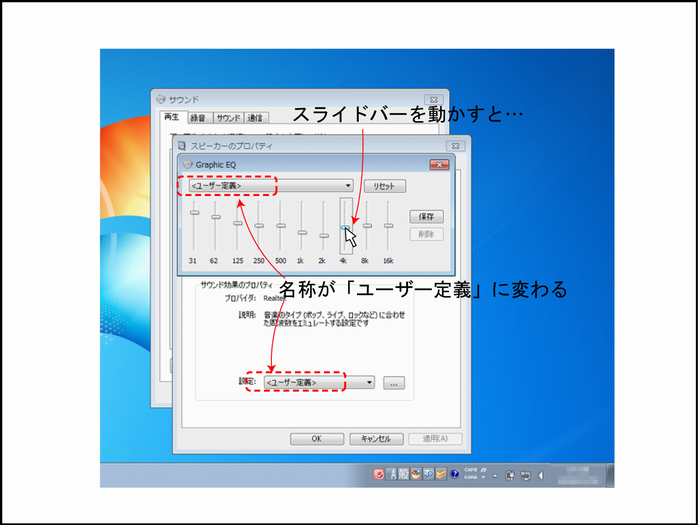Click the speaker properties title bar icon
The image size is (700, 525).
point(182,146)
